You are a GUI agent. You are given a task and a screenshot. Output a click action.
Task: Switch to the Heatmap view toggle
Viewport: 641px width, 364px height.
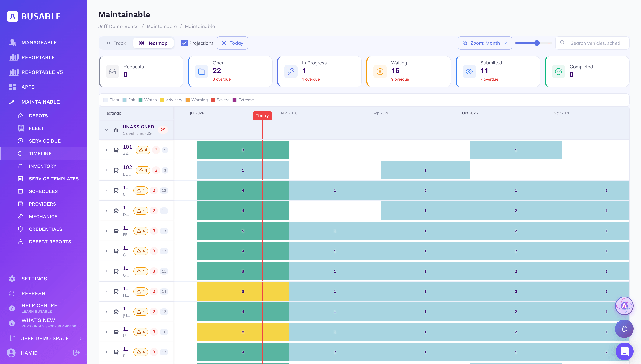pos(153,43)
